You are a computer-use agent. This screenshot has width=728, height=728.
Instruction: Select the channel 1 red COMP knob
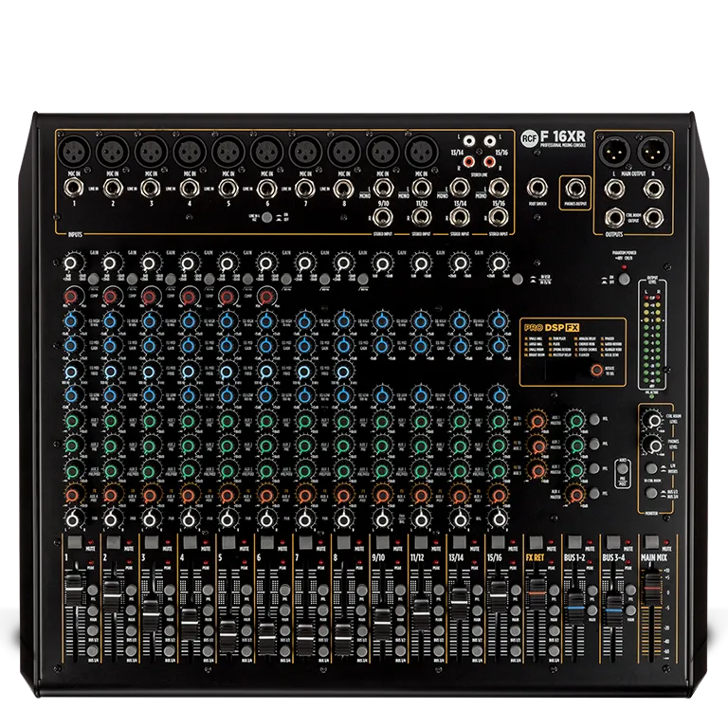coord(71,296)
